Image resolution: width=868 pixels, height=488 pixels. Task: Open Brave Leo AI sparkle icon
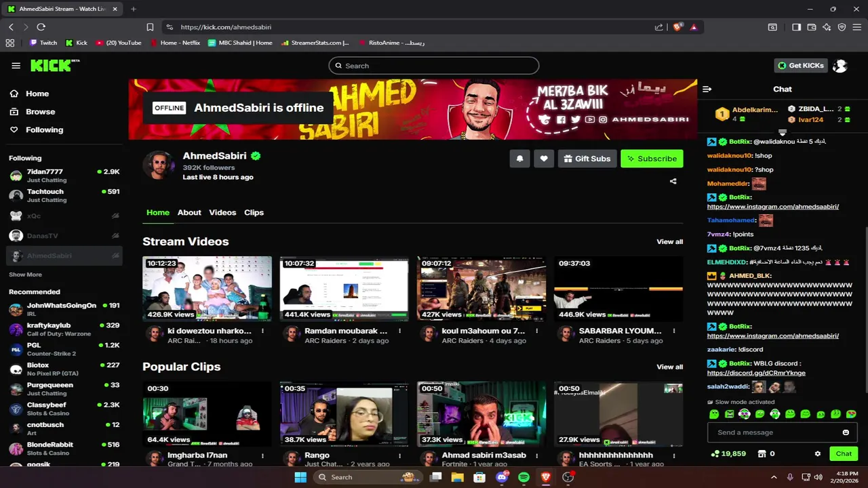pos(827,27)
